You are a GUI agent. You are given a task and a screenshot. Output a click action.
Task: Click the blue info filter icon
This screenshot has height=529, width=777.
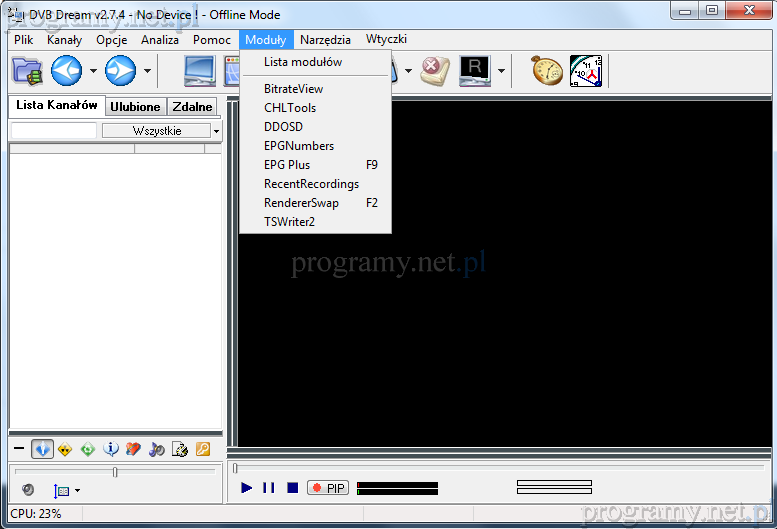pos(111,449)
